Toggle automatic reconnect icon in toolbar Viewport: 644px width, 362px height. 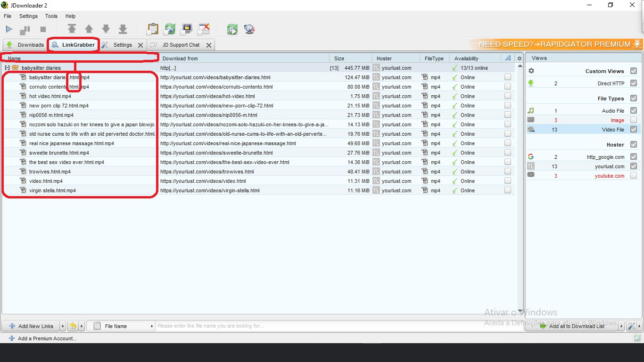pyautogui.click(x=170, y=29)
